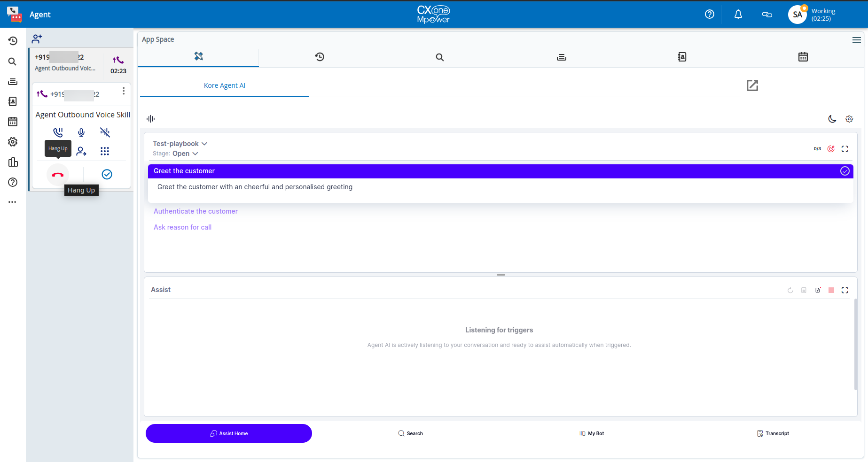
Task: Open the Schedule calendar in left sidebar
Action: pyautogui.click(x=13, y=122)
